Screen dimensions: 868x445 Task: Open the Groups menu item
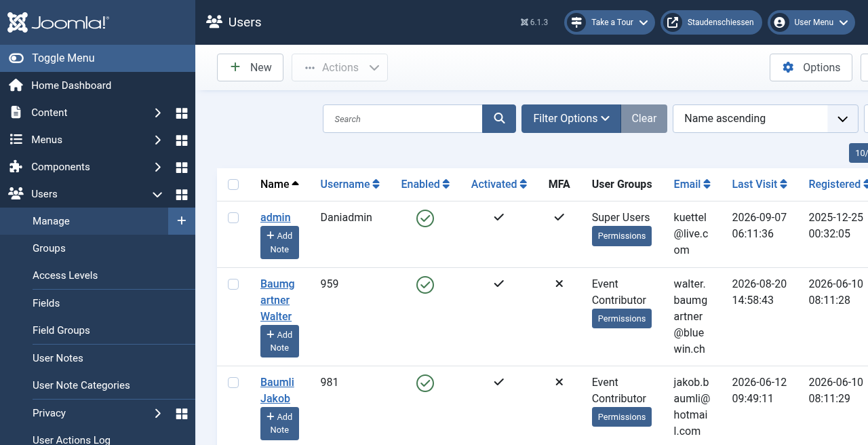pos(49,248)
